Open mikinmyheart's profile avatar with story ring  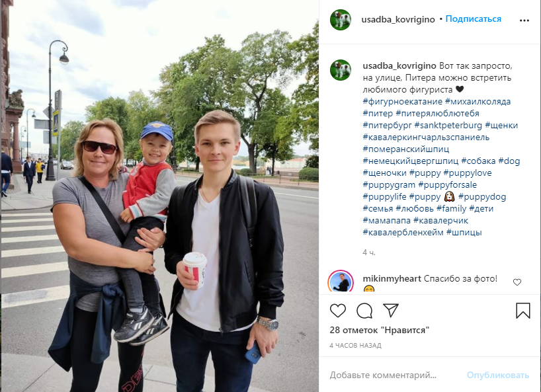pos(341,282)
